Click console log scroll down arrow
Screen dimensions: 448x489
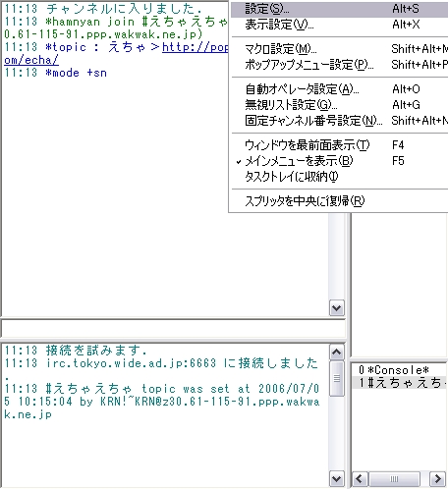point(337,479)
